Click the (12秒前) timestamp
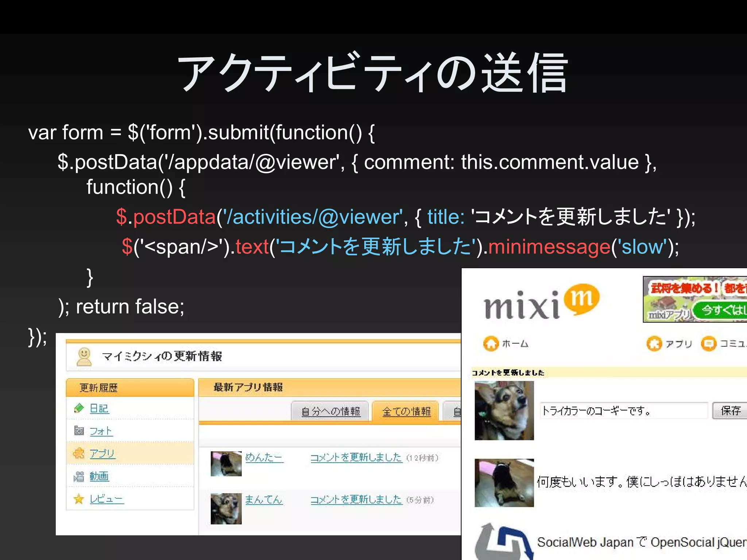Viewport: 747px width, 560px height. point(422,458)
